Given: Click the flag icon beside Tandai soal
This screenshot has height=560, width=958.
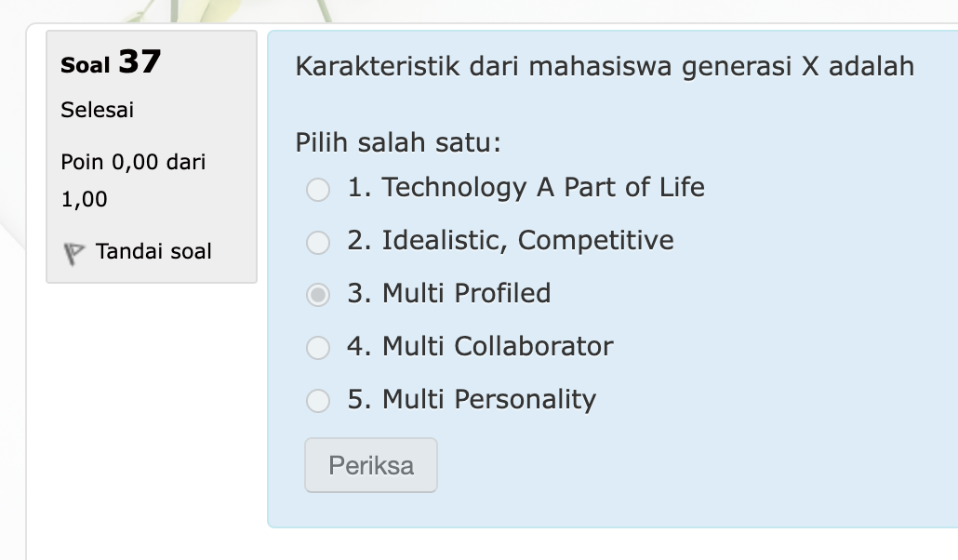Looking at the screenshot, I should point(73,253).
